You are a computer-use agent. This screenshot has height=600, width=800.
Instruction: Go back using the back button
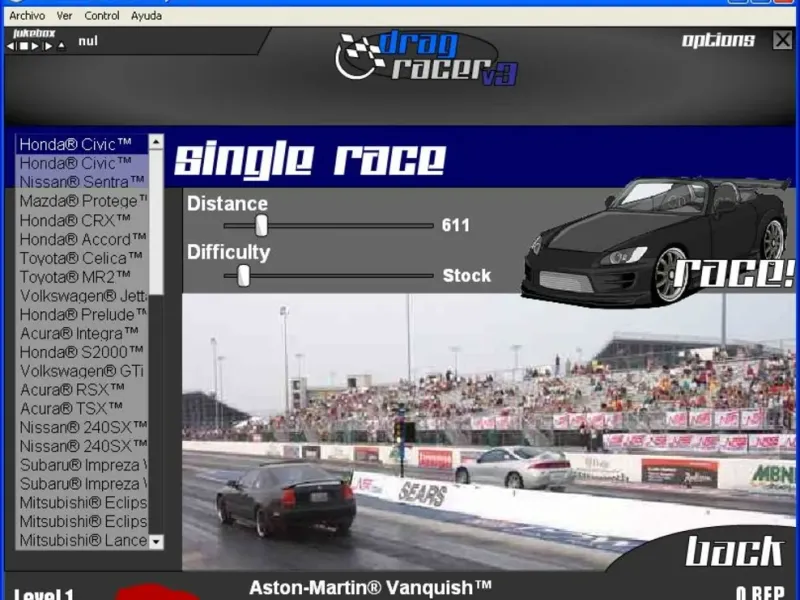click(734, 551)
